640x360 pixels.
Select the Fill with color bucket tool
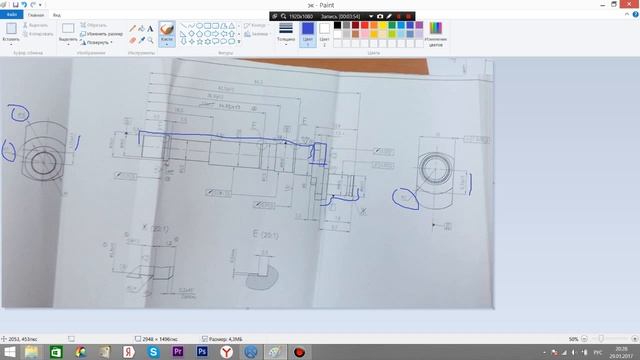point(142,29)
